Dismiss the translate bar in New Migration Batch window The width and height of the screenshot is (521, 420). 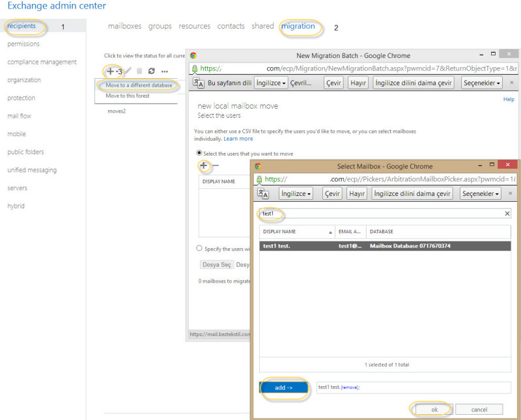tap(512, 83)
